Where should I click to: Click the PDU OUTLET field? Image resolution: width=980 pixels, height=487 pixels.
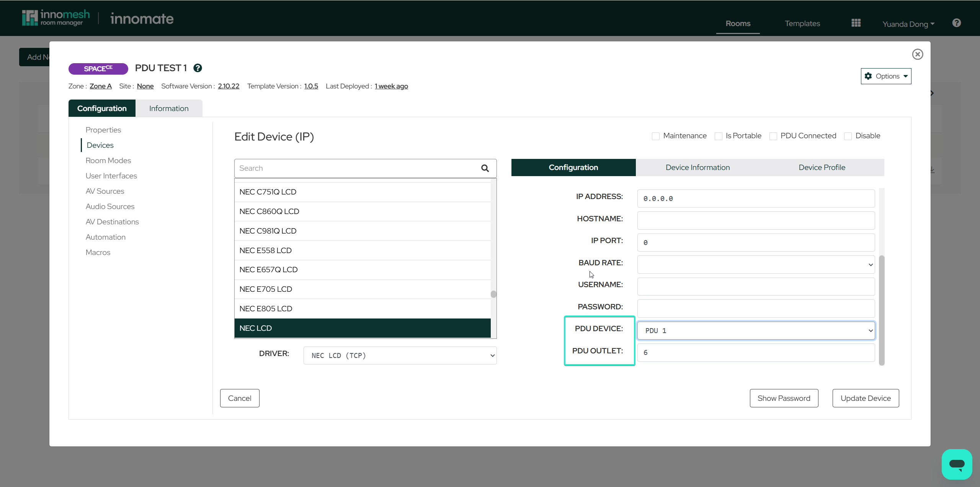756,352
